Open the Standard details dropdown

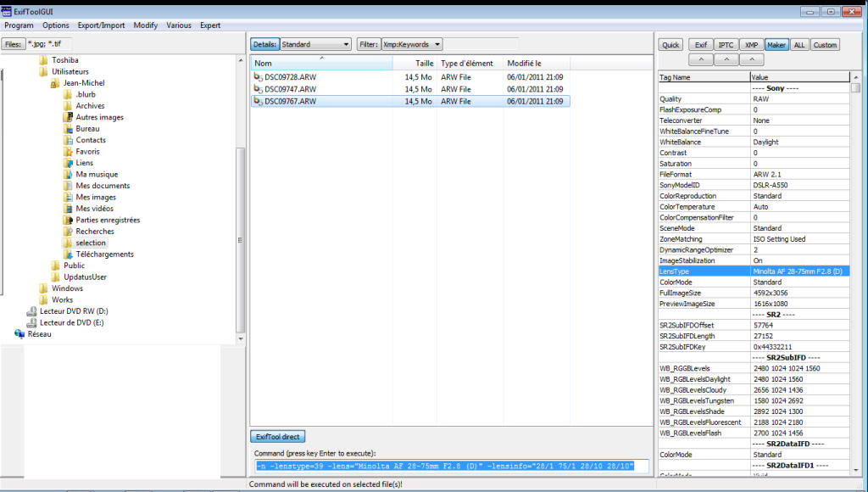(x=315, y=44)
